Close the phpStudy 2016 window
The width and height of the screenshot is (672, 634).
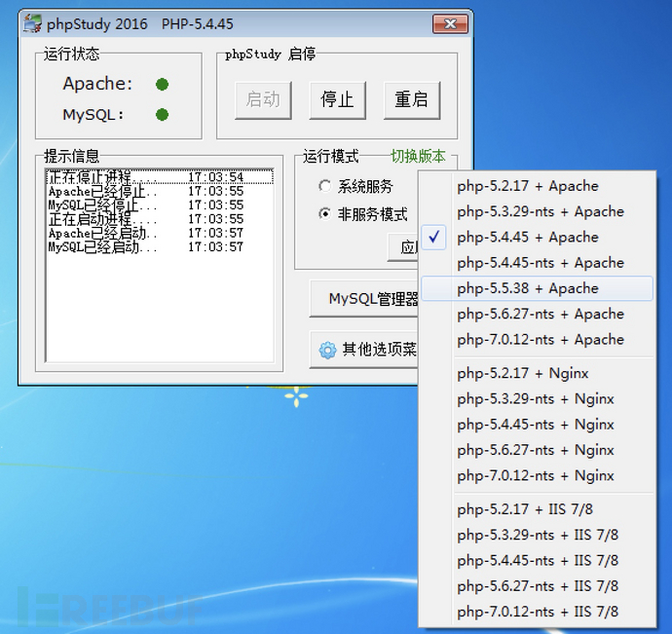[450, 23]
